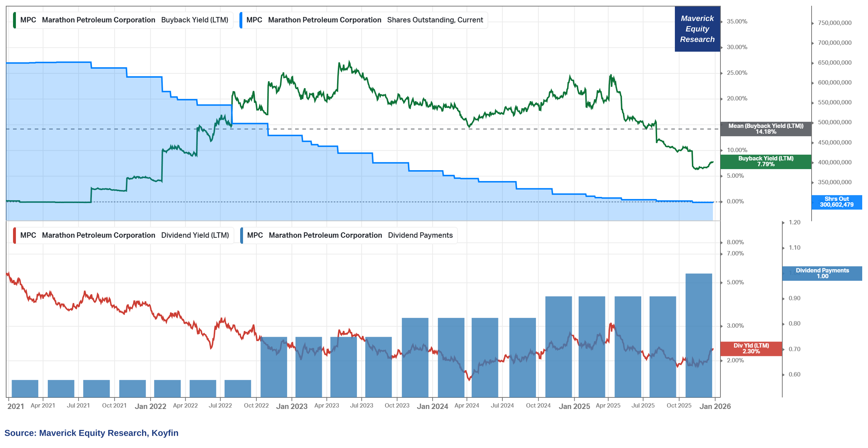The width and height of the screenshot is (868, 448).
Task: Click the Jan 2023 time axis marker
Action: (292, 406)
